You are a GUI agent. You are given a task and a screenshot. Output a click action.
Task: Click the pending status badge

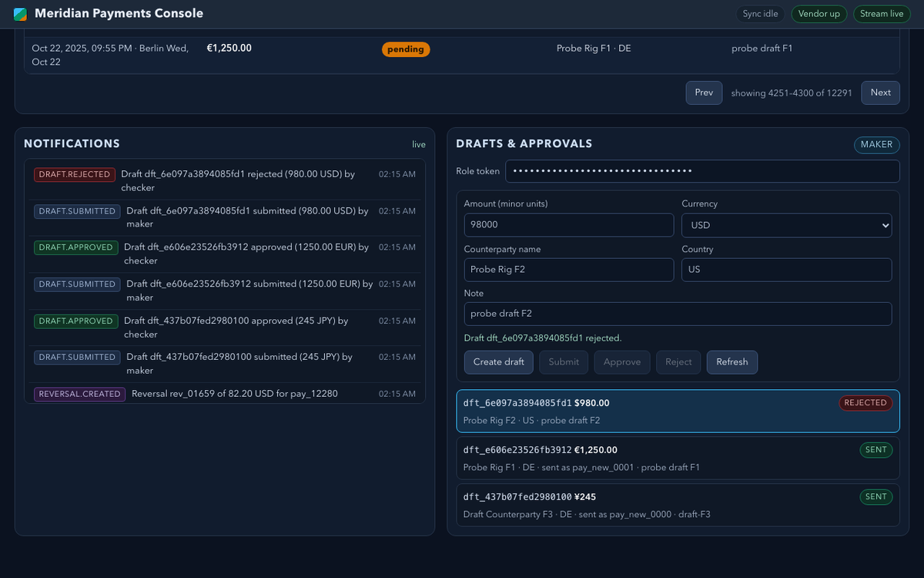click(x=406, y=49)
